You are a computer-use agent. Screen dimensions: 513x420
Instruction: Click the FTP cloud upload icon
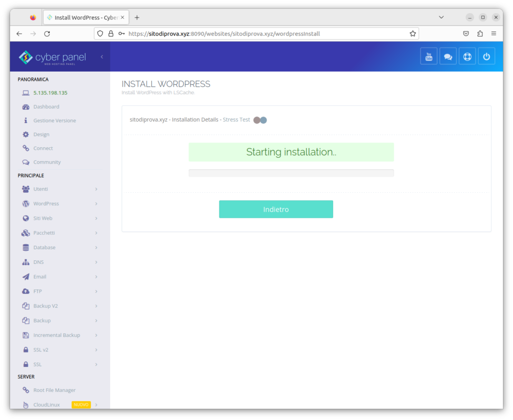(26, 291)
